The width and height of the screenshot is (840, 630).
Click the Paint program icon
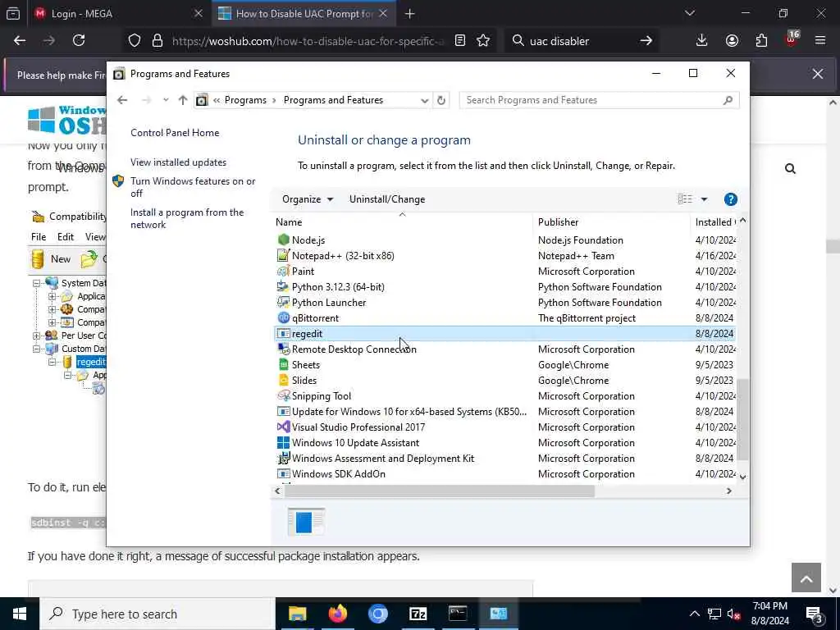pos(283,271)
